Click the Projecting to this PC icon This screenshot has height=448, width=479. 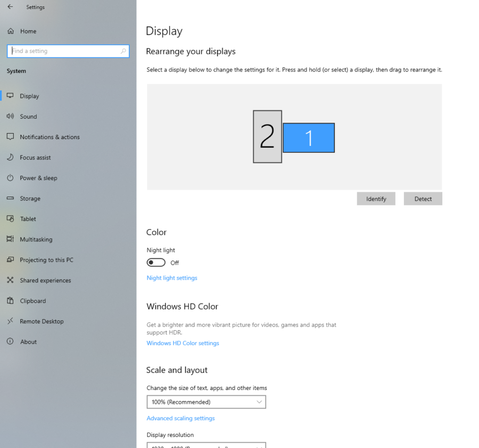tap(11, 259)
